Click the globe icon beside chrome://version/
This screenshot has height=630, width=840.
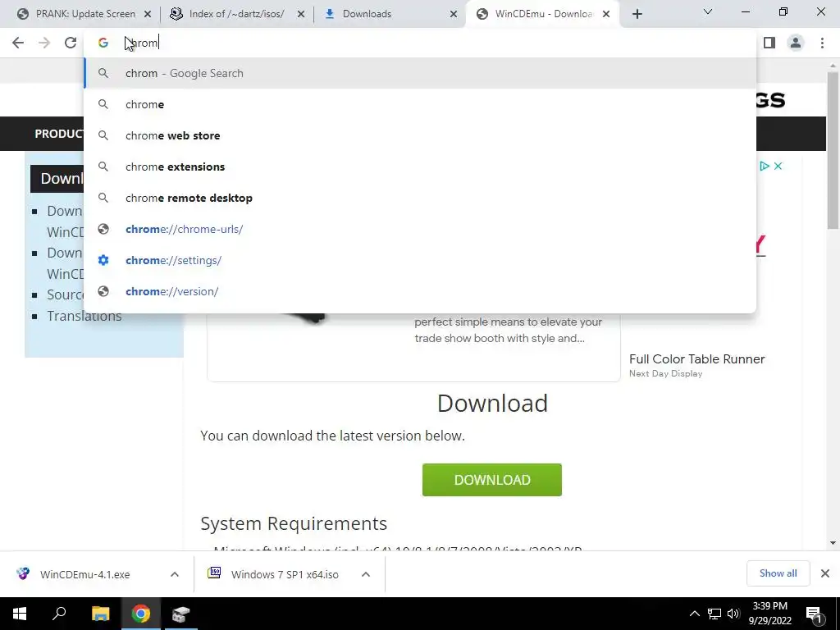(103, 291)
